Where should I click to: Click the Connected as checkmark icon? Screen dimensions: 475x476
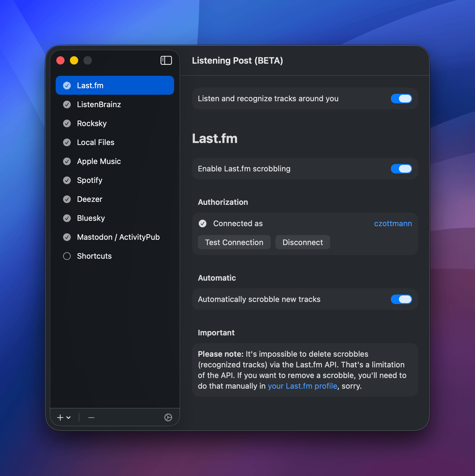click(202, 223)
